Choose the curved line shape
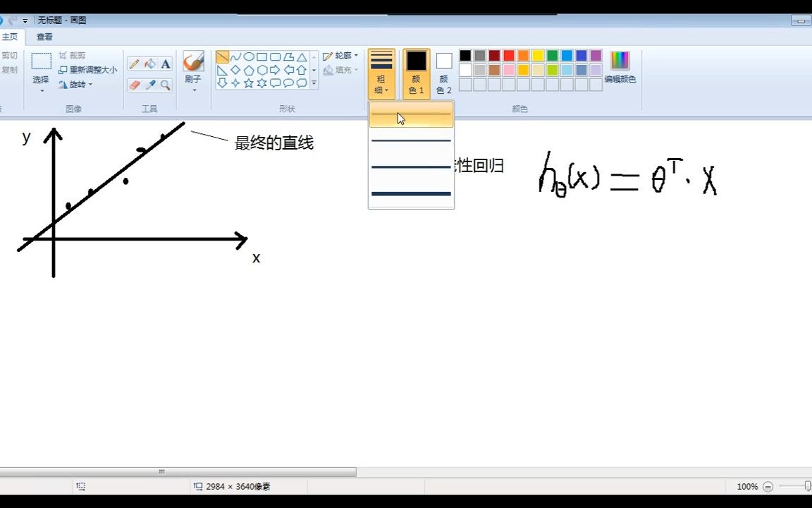Image resolution: width=812 pixels, height=508 pixels. [x=236, y=56]
